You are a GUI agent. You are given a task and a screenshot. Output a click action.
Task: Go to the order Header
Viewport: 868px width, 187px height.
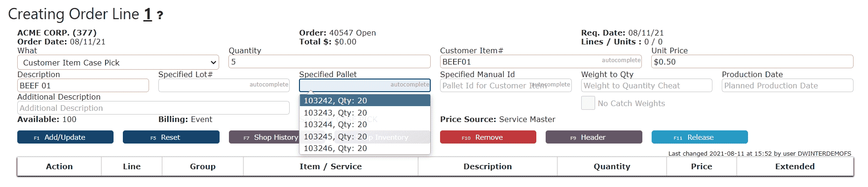[x=593, y=137]
